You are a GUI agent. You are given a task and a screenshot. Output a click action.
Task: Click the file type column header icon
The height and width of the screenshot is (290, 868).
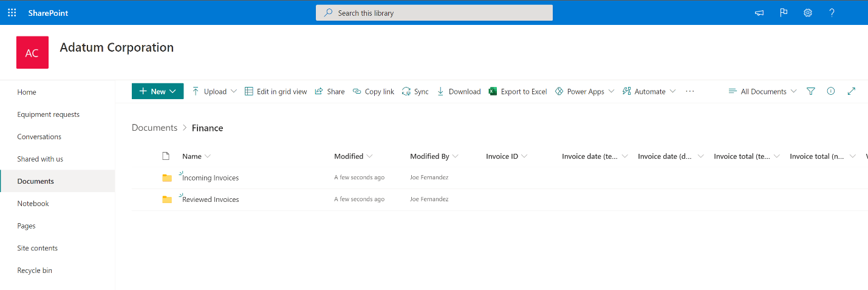pos(166,156)
